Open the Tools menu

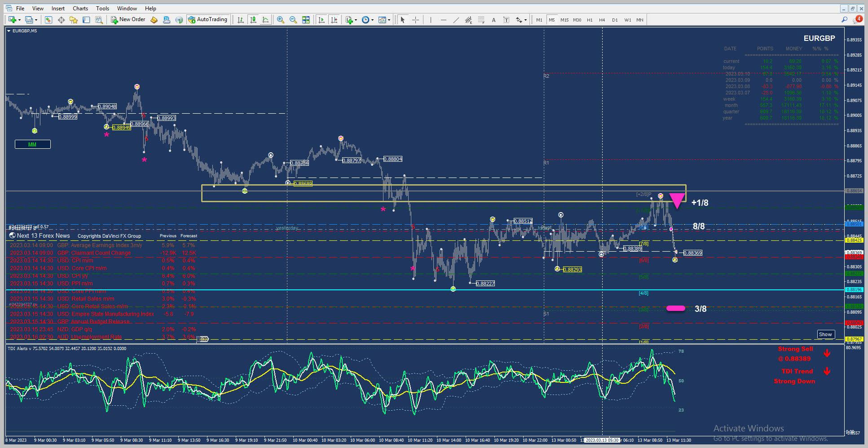[x=102, y=9]
